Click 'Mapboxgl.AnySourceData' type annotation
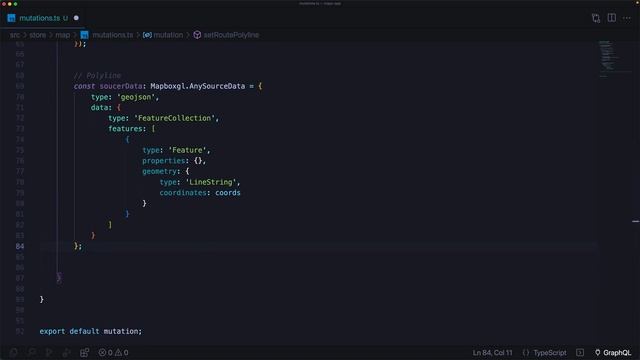Viewport: 640px width, 360px height. coord(198,86)
